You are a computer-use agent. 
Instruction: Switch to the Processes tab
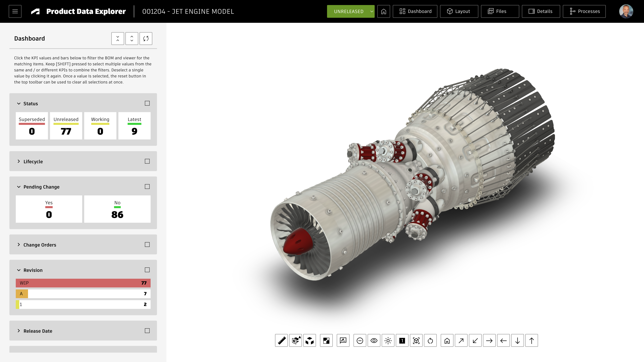584,12
